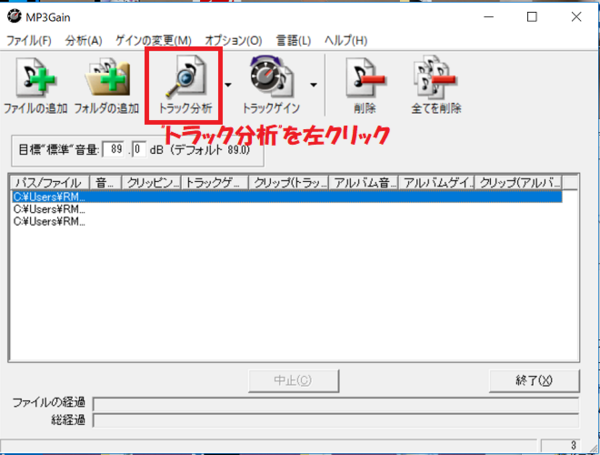
Task: Focus the target volume decimal field
Action: [x=139, y=149]
